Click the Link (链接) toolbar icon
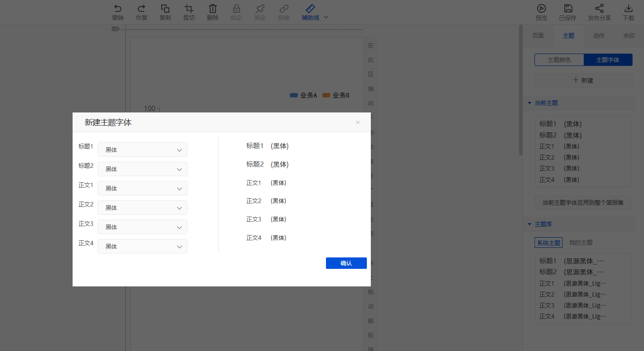This screenshot has height=351, width=644. (284, 8)
